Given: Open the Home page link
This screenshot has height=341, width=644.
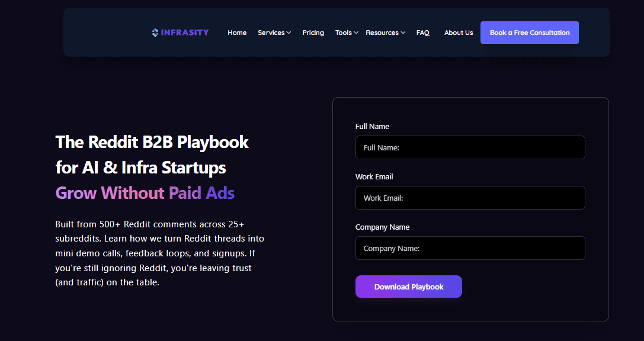Looking at the screenshot, I should [x=237, y=33].
